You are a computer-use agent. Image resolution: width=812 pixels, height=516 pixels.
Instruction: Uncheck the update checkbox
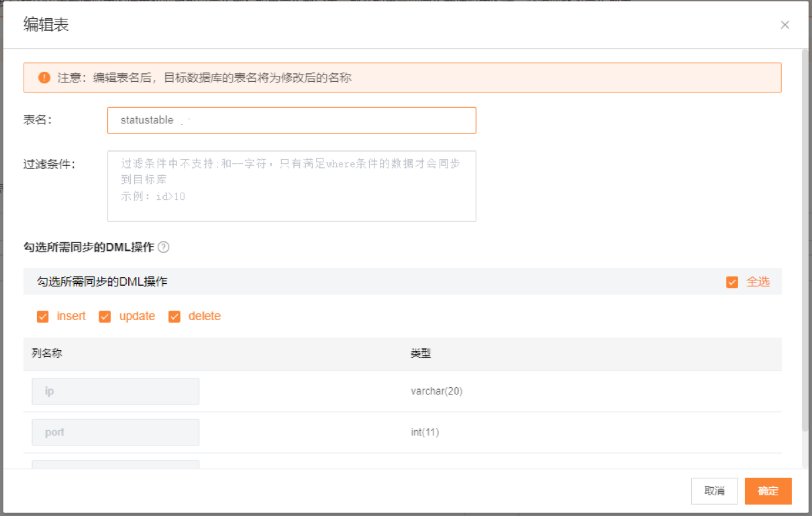click(x=105, y=317)
